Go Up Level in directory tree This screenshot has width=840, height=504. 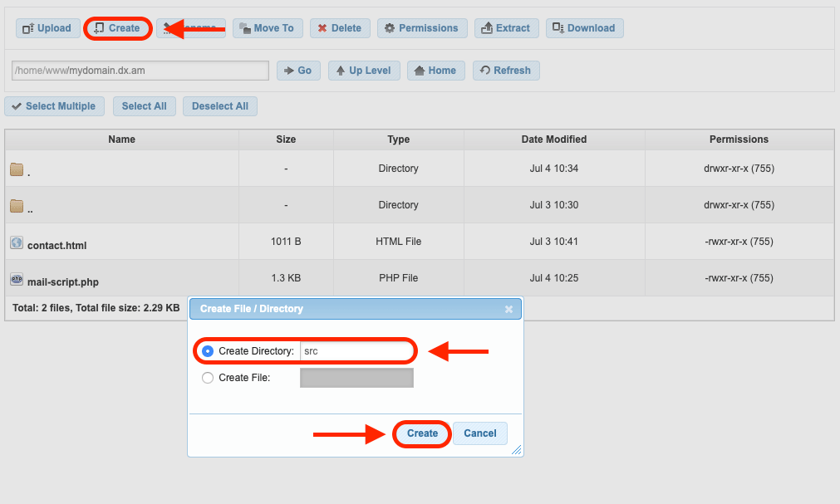[365, 71]
